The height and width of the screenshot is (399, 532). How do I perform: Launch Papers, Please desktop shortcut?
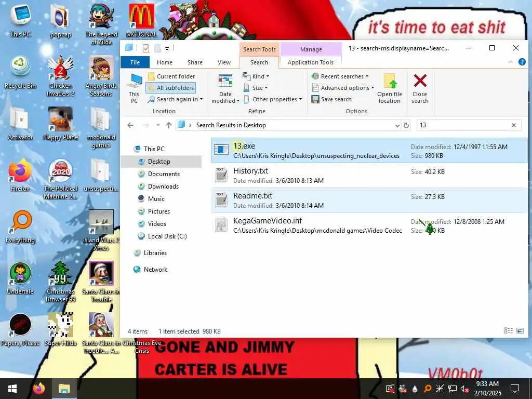click(20, 329)
